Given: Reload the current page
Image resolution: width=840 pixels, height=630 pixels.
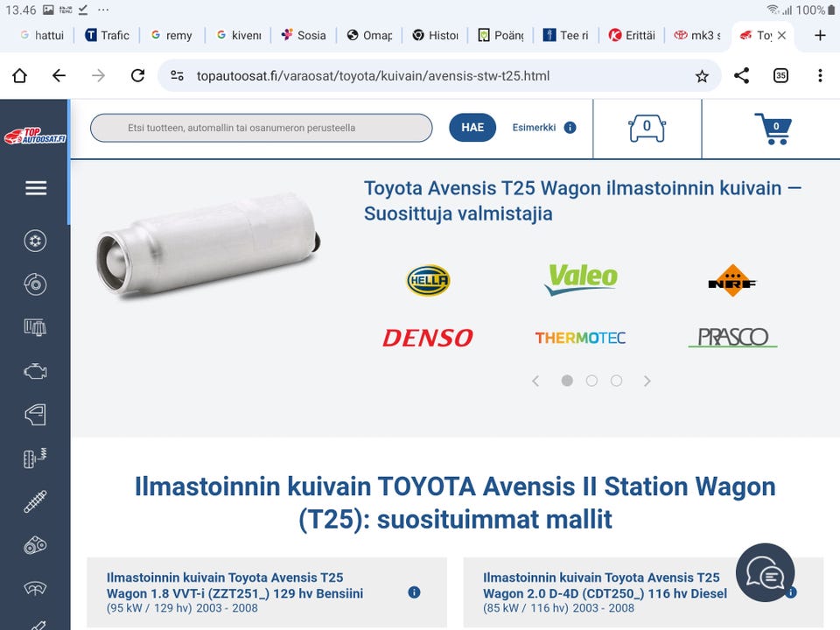Looking at the screenshot, I should (x=137, y=75).
